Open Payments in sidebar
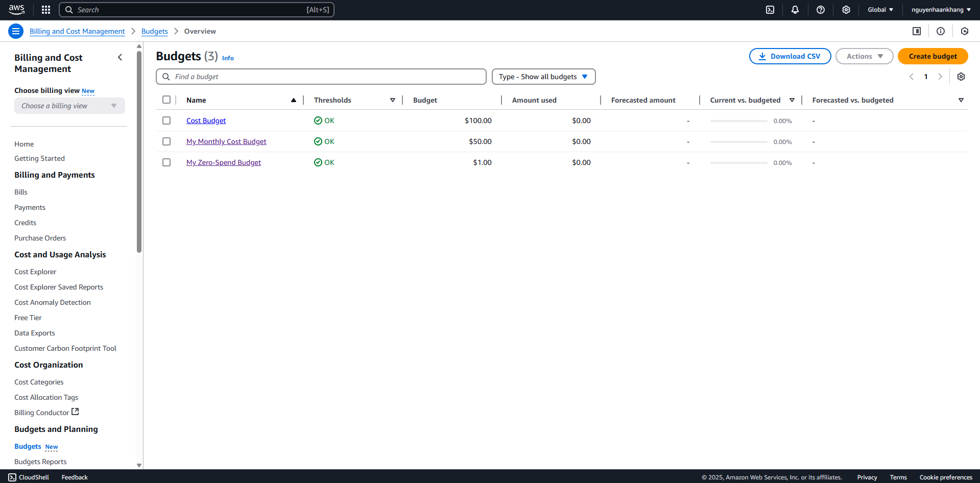 30,207
